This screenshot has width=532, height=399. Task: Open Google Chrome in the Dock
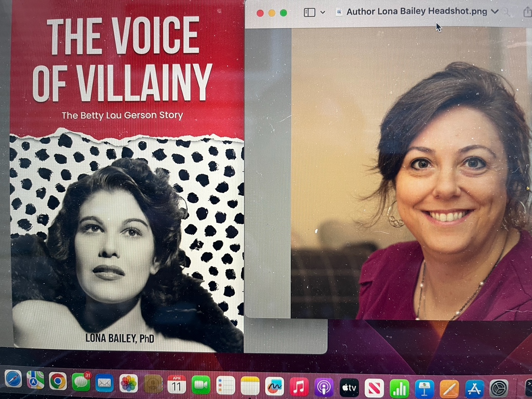click(58, 381)
